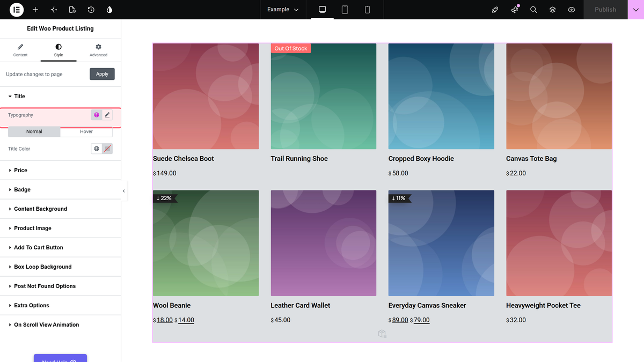644x362 pixels.
Task: Open the What's New megaphone icon
Action: click(515, 10)
